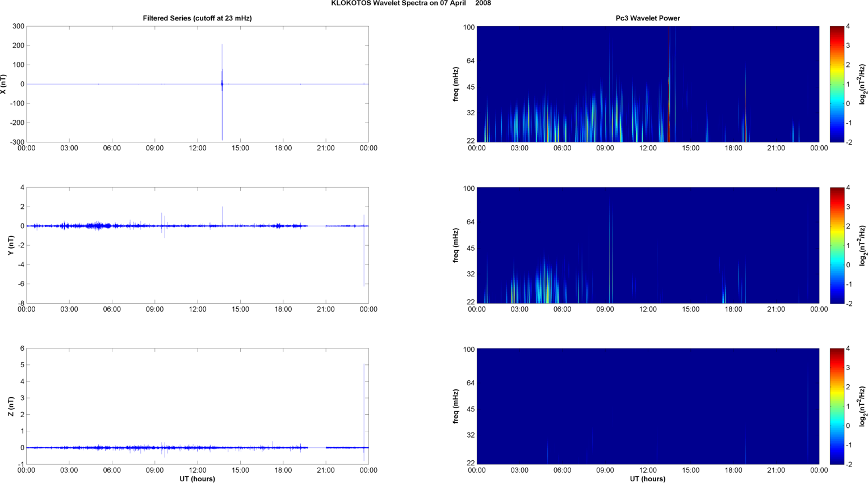Click freq (mHz) label of middle spectrum
The height and width of the screenshot is (483, 868).
pyautogui.click(x=456, y=245)
